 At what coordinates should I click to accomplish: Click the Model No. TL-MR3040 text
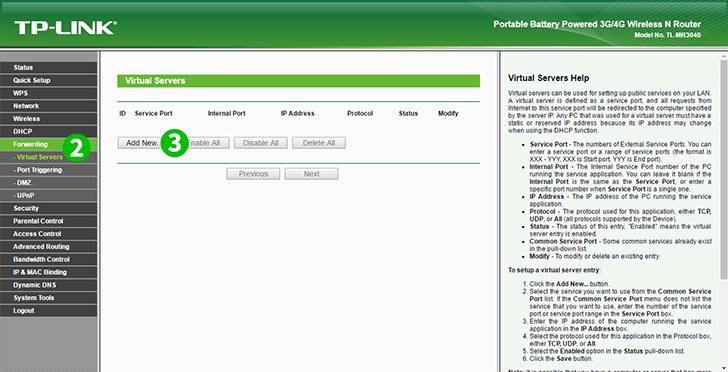pyautogui.click(x=667, y=35)
